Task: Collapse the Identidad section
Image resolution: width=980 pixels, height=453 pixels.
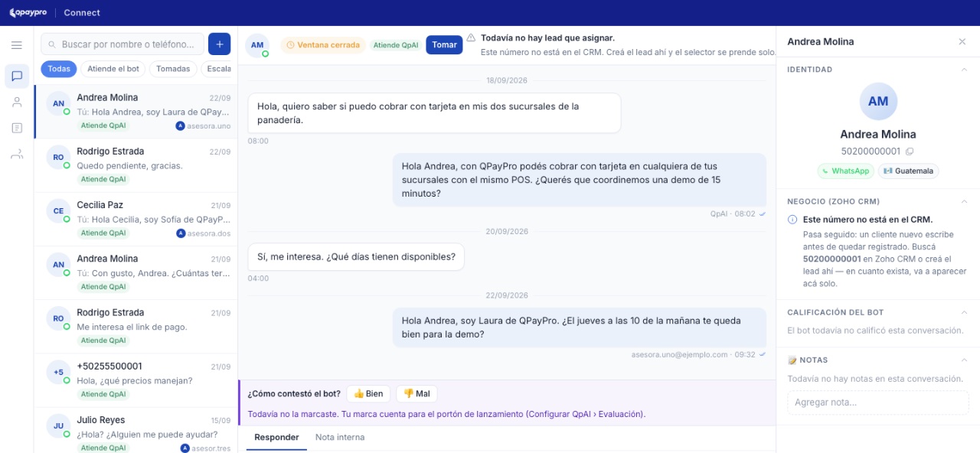Action: click(964, 70)
